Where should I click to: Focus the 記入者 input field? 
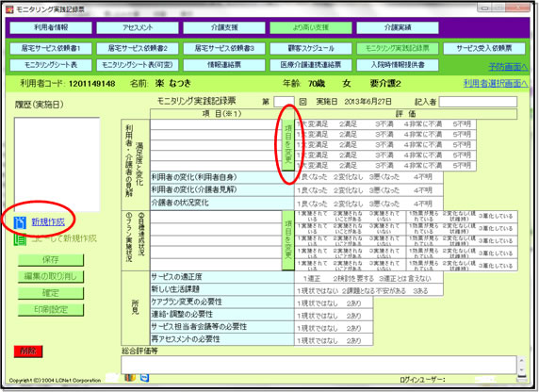(x=478, y=102)
